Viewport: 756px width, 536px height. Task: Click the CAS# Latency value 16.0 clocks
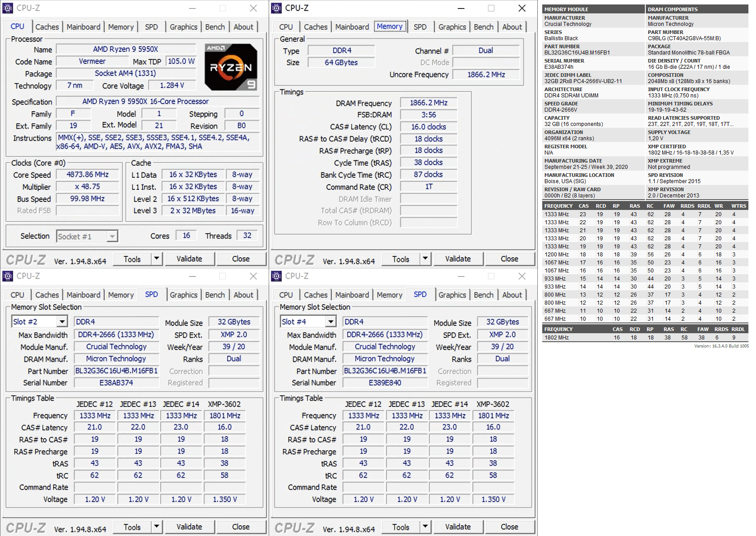[429, 127]
